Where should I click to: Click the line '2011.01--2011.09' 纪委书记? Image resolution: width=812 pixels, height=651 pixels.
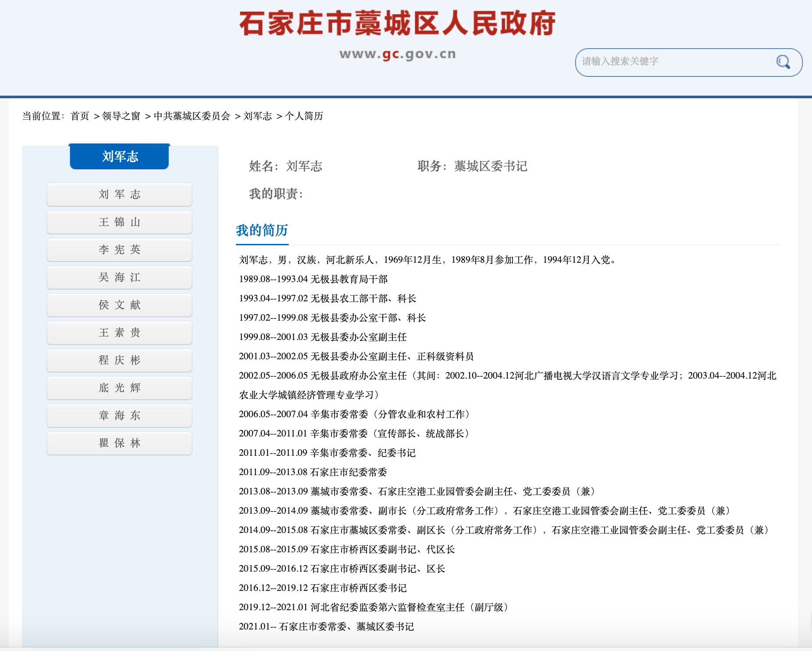[327, 453]
